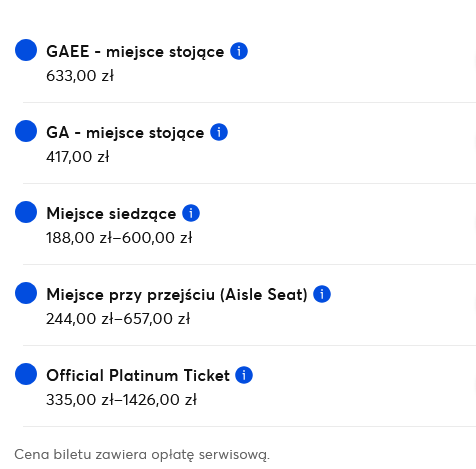Click price range 244,00 zł–657,00 zł

coord(118,319)
